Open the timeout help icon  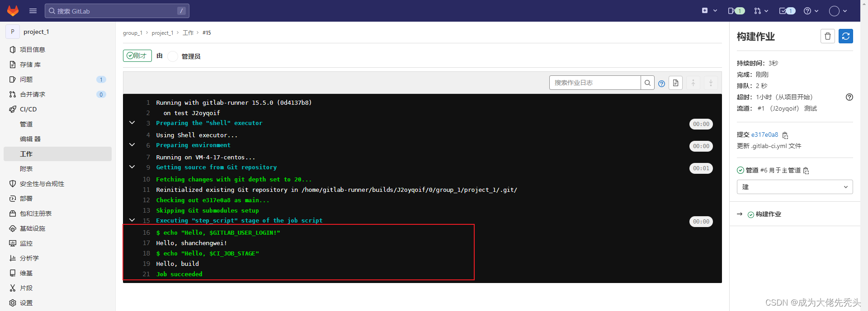click(x=849, y=97)
